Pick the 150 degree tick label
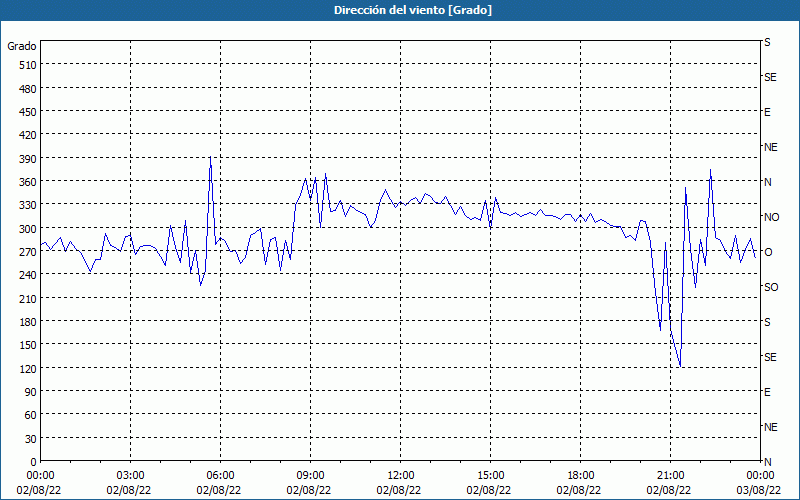 coord(27,345)
